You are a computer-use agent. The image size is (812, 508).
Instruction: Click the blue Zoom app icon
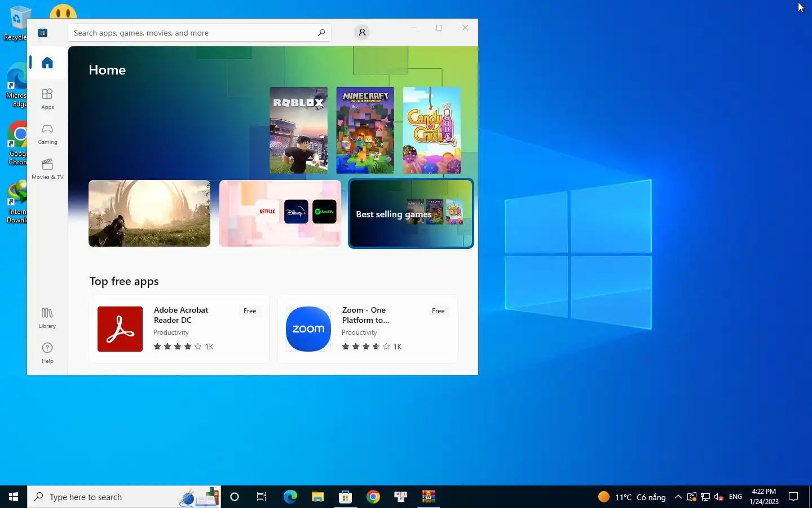pyautogui.click(x=308, y=329)
